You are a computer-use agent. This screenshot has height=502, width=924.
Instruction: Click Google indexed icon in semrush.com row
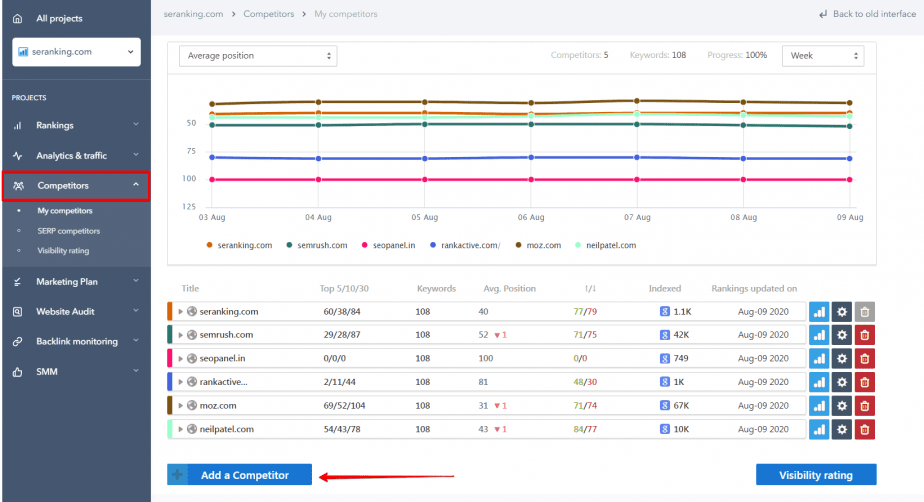pos(665,335)
